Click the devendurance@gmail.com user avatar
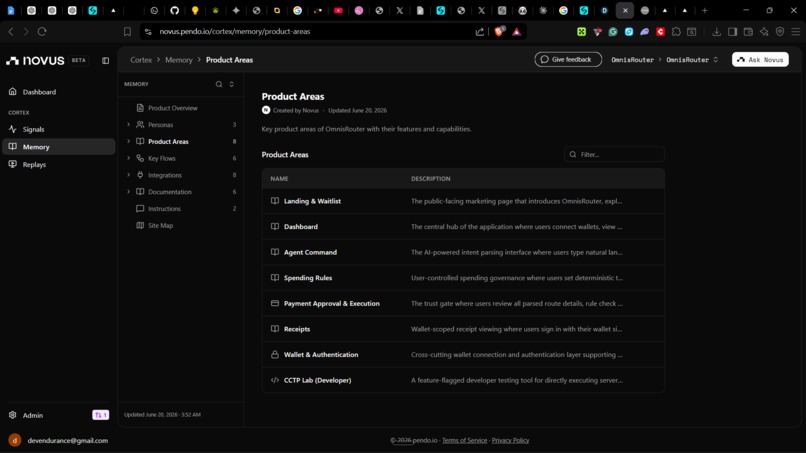The height and width of the screenshot is (453, 806). click(x=15, y=440)
